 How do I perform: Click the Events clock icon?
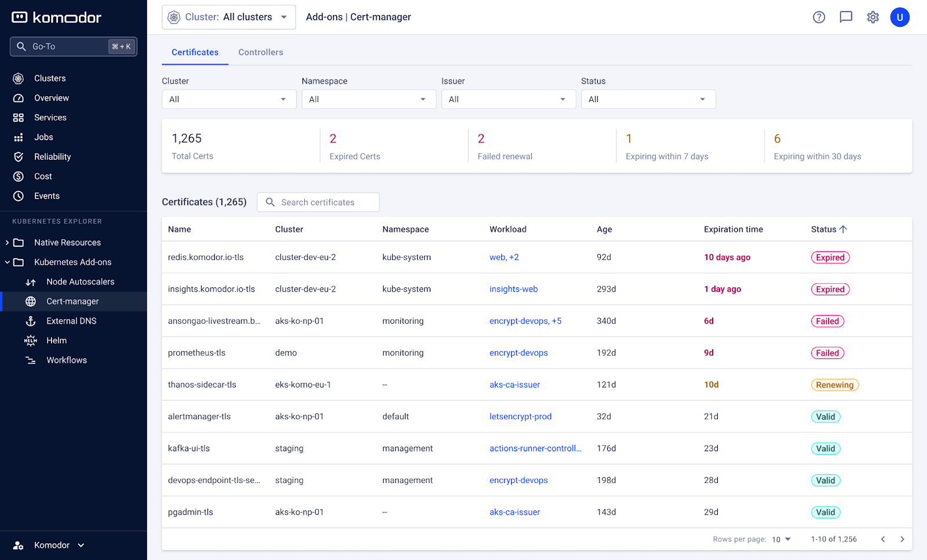tap(19, 196)
